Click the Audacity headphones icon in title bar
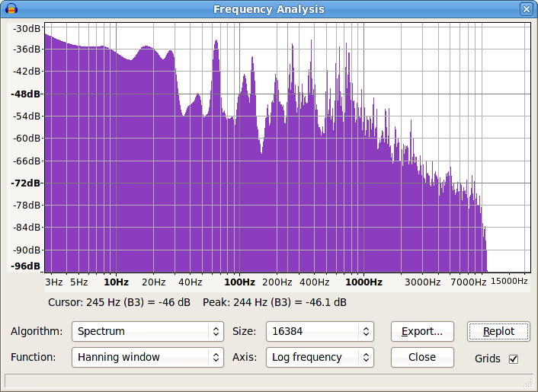538x392 pixels. tap(11, 9)
